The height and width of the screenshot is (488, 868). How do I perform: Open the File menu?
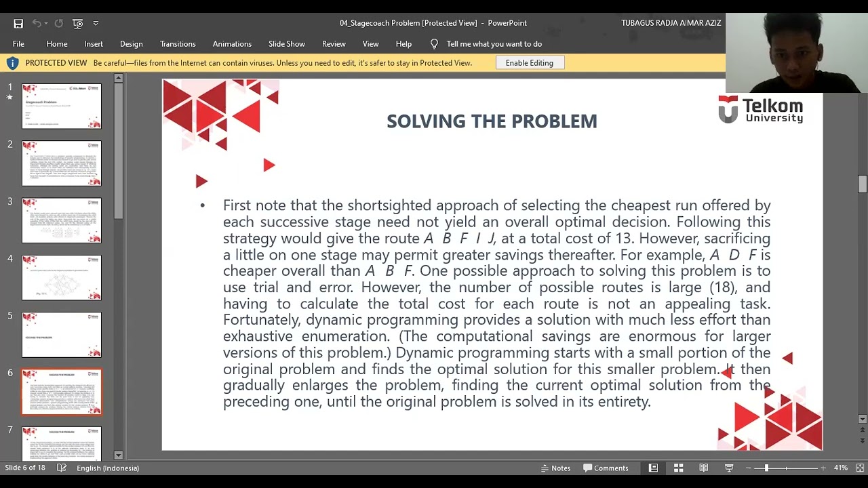(x=18, y=44)
